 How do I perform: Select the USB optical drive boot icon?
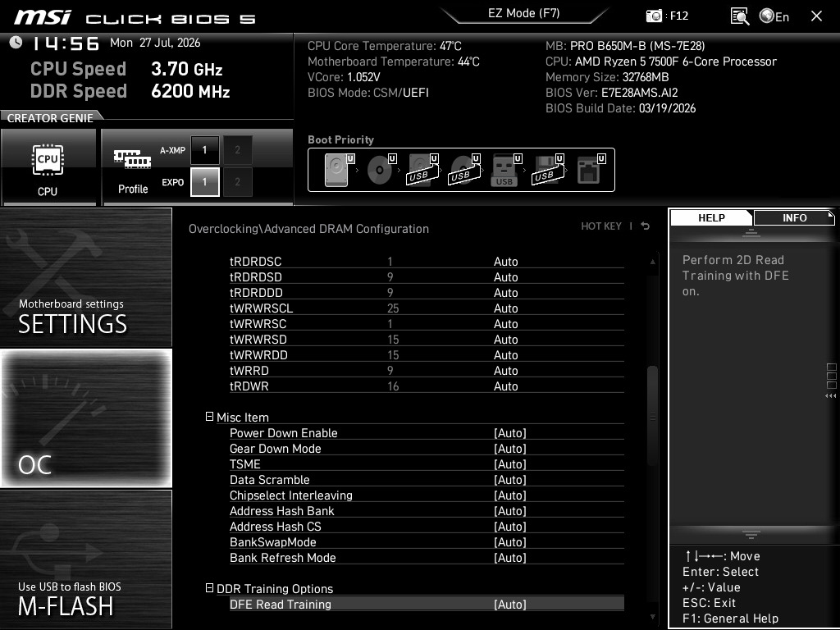coord(465,170)
